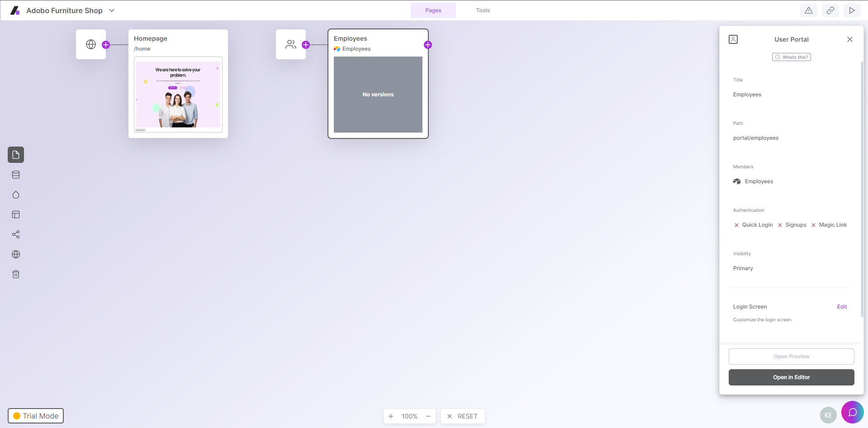Click the /home path text

pyautogui.click(x=142, y=49)
